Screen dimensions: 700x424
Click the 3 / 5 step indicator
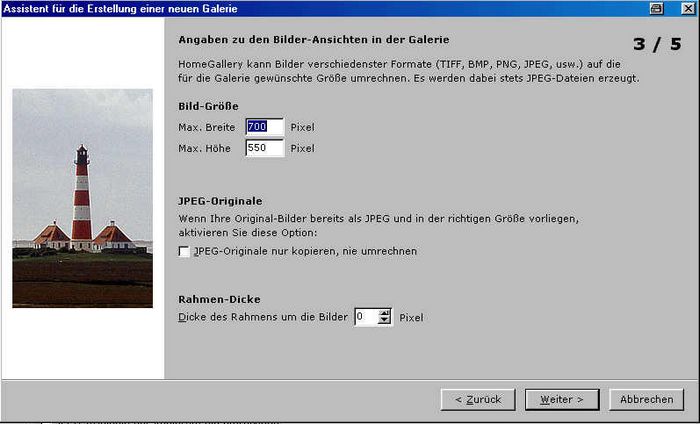657,44
